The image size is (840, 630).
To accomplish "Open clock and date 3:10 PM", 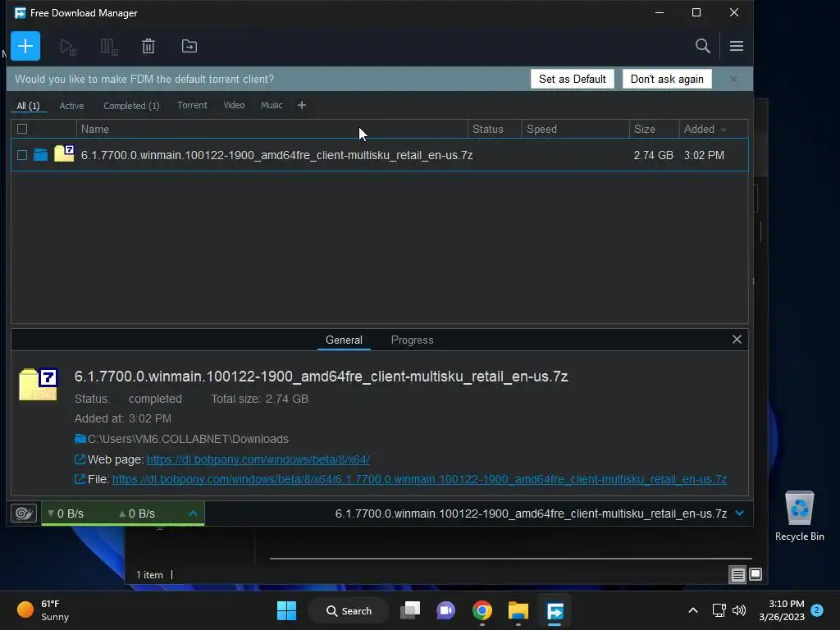I will click(782, 610).
